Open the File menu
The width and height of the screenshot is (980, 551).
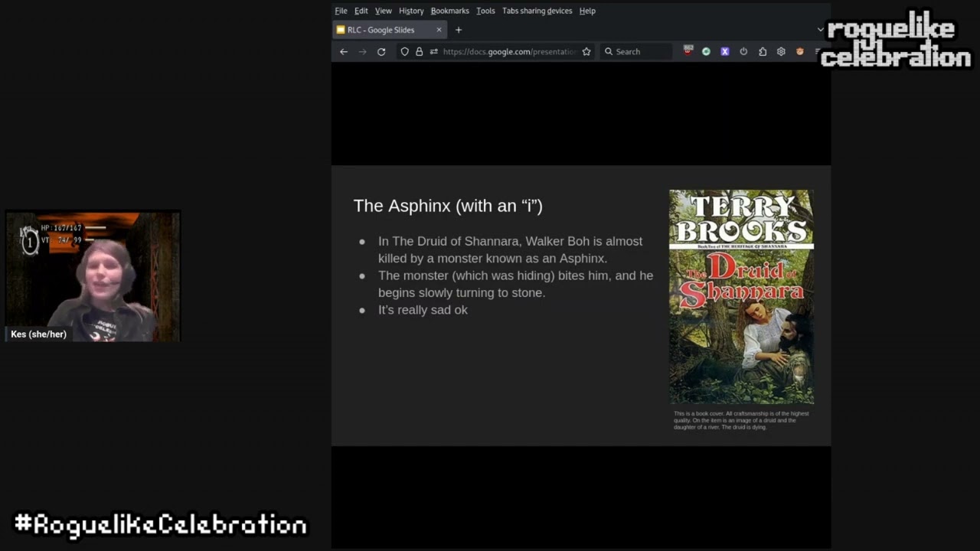tap(341, 11)
